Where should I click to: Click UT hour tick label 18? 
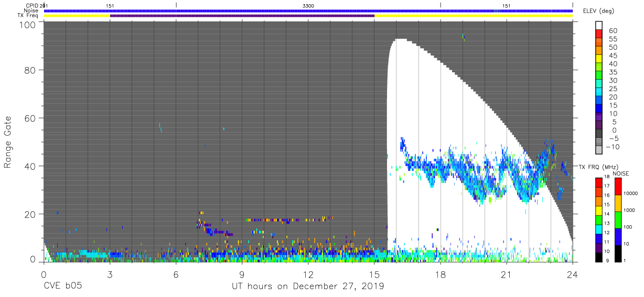coord(441,274)
